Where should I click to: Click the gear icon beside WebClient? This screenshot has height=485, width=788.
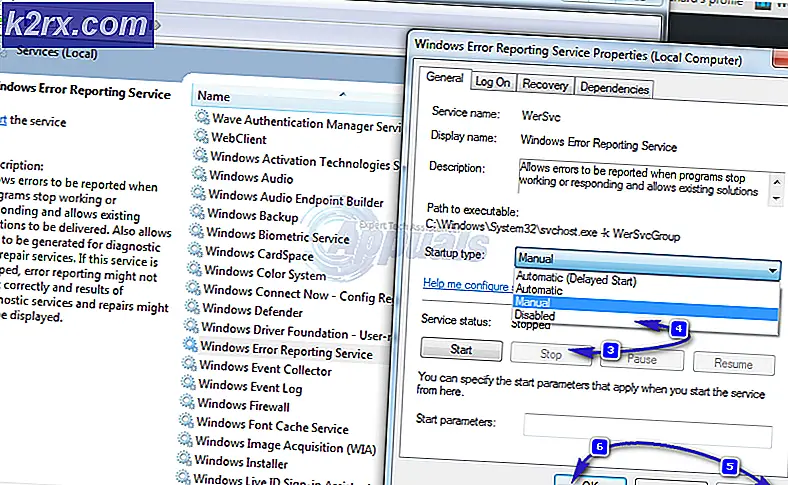[x=201, y=136]
